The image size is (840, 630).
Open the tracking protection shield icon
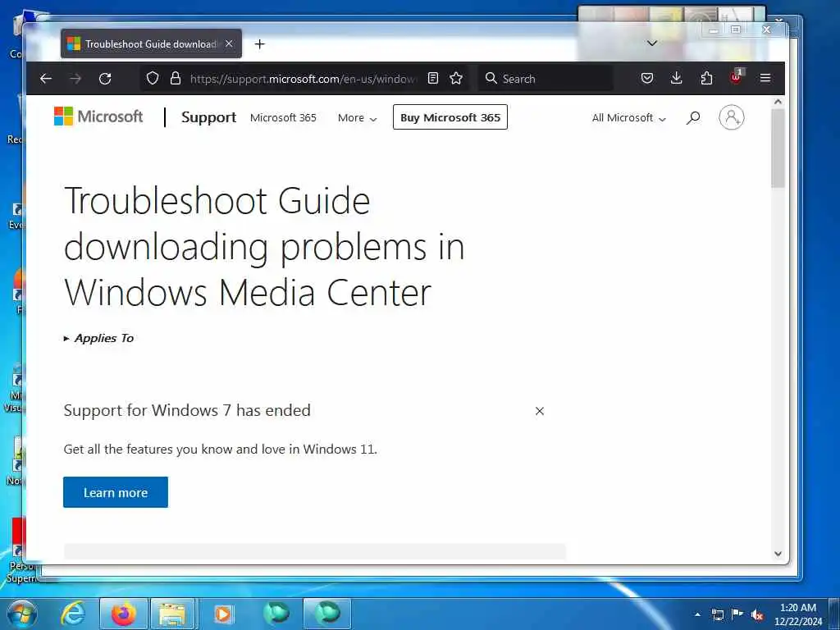point(153,79)
